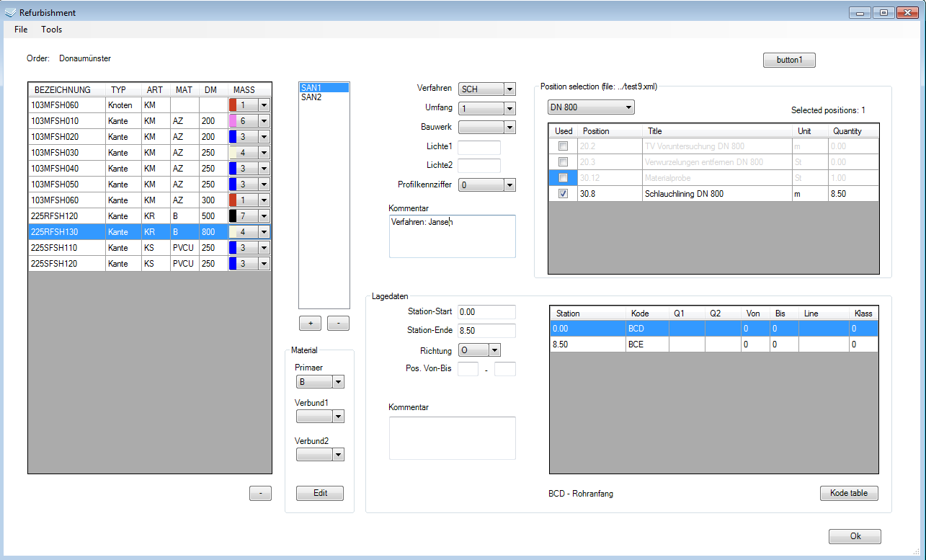Viewport: 926px width, 560px height.
Task: Click the Materialprobe title cell
Action: click(717, 178)
